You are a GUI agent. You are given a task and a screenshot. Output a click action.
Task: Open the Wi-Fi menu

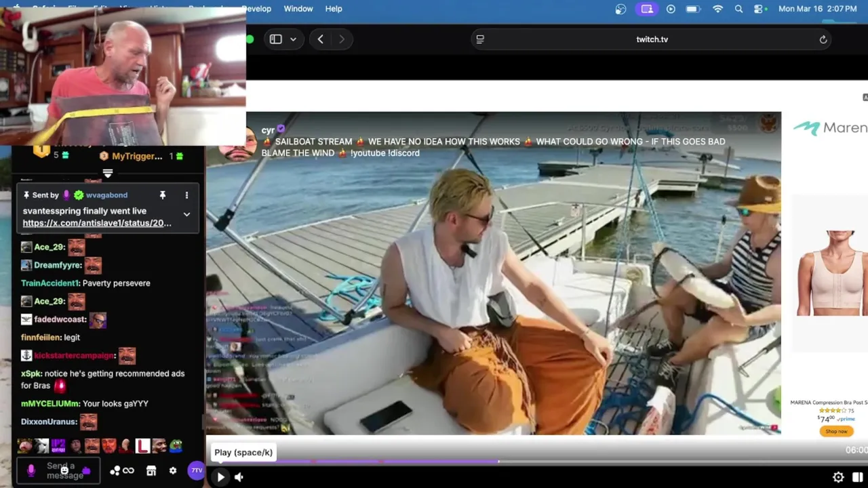pyautogui.click(x=717, y=9)
